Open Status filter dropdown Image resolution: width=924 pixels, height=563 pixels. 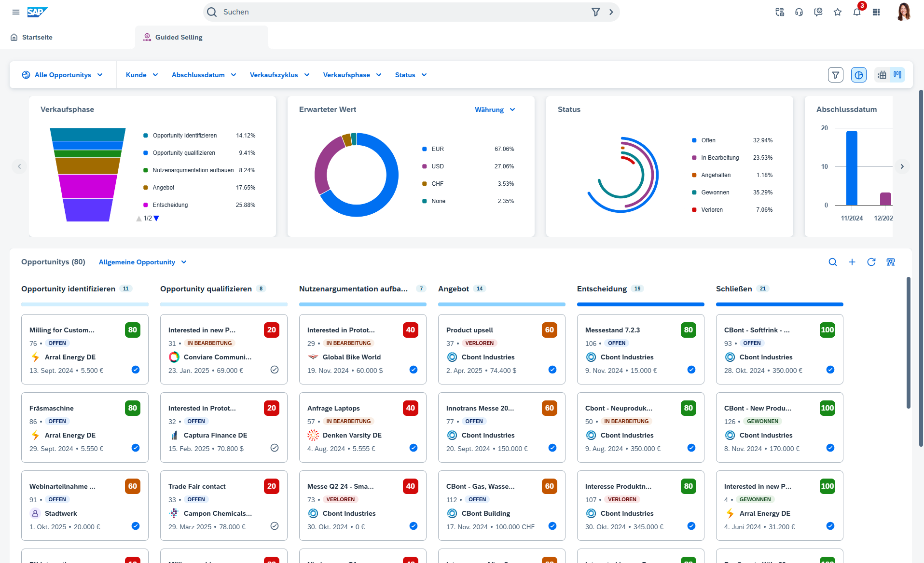(x=411, y=75)
